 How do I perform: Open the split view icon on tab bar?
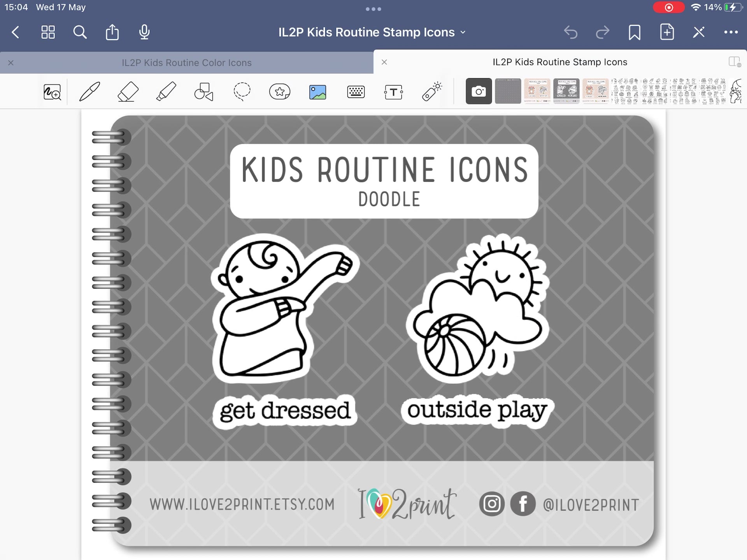click(x=734, y=62)
